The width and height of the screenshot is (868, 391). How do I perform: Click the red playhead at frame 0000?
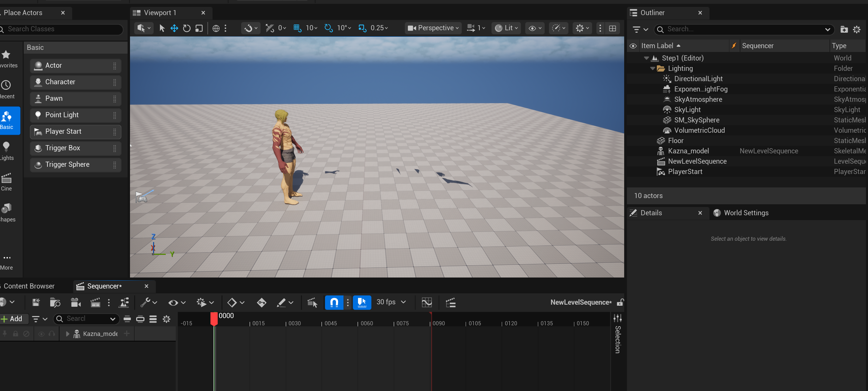(214, 318)
